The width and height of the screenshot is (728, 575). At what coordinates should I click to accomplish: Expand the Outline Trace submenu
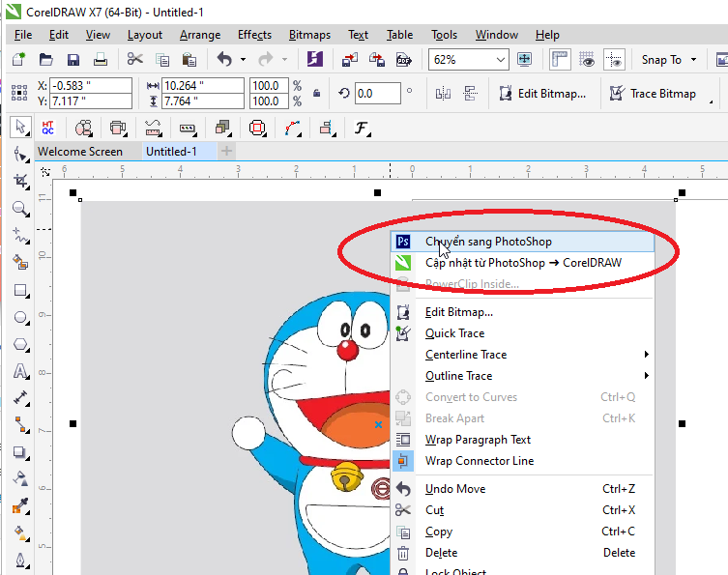point(646,376)
